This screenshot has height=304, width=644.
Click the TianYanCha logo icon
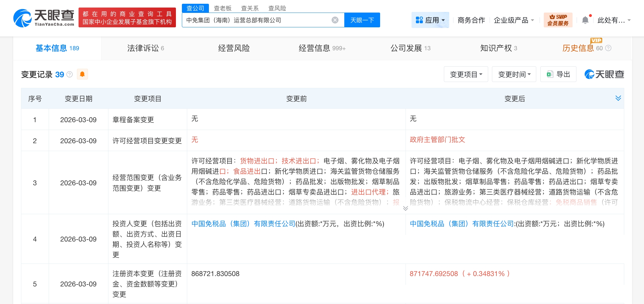click(x=22, y=18)
